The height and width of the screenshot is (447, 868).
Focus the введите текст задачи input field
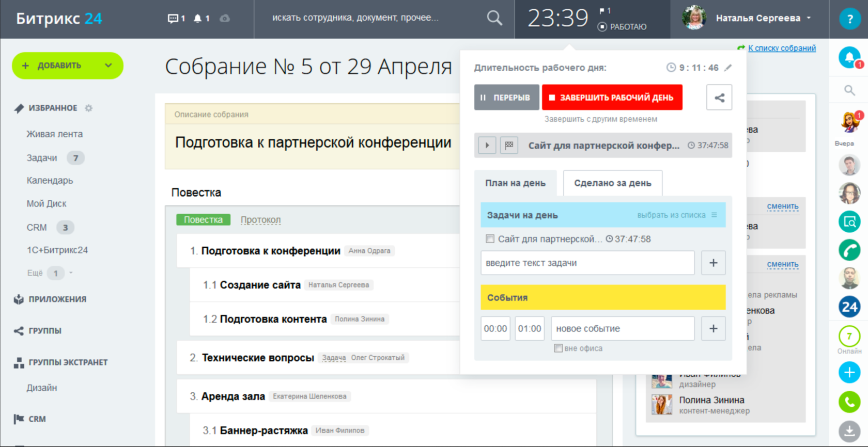[x=587, y=263]
